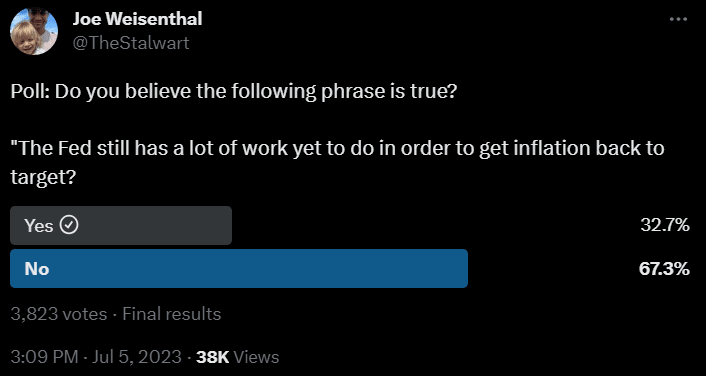Click the word target? in the tweet
706x376 pixels.
(x=42, y=178)
